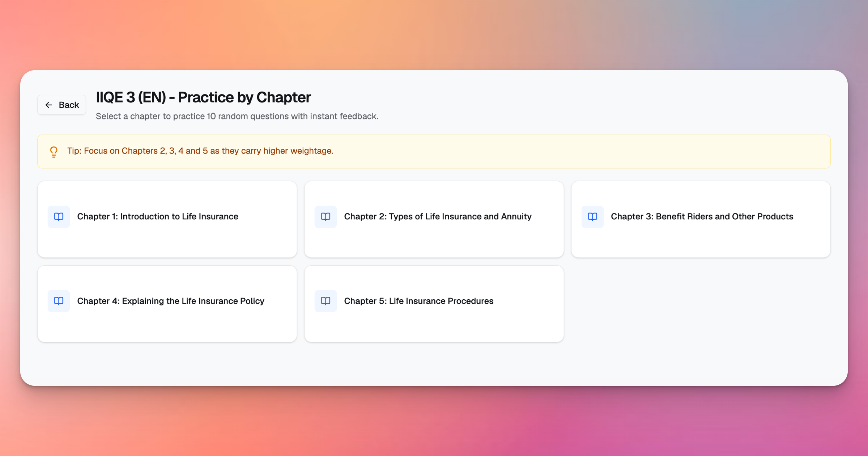Image resolution: width=868 pixels, height=456 pixels.
Task: Select Chapter 4: Explaining the Life Insurance Policy
Action: pyautogui.click(x=167, y=304)
